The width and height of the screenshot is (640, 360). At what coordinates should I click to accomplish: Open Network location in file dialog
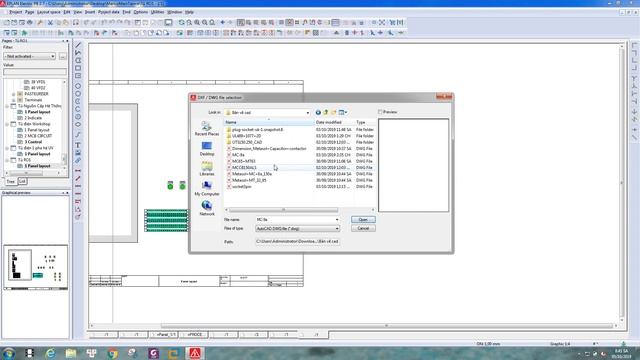pyautogui.click(x=207, y=208)
